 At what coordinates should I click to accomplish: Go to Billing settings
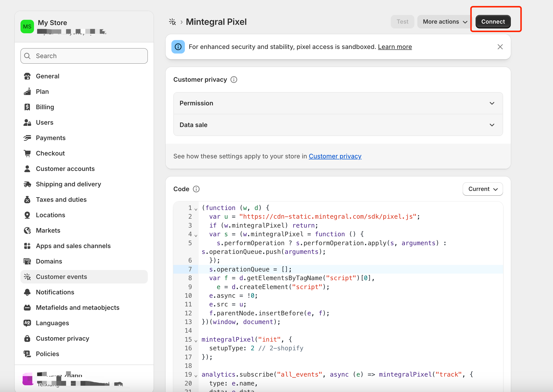point(84,107)
